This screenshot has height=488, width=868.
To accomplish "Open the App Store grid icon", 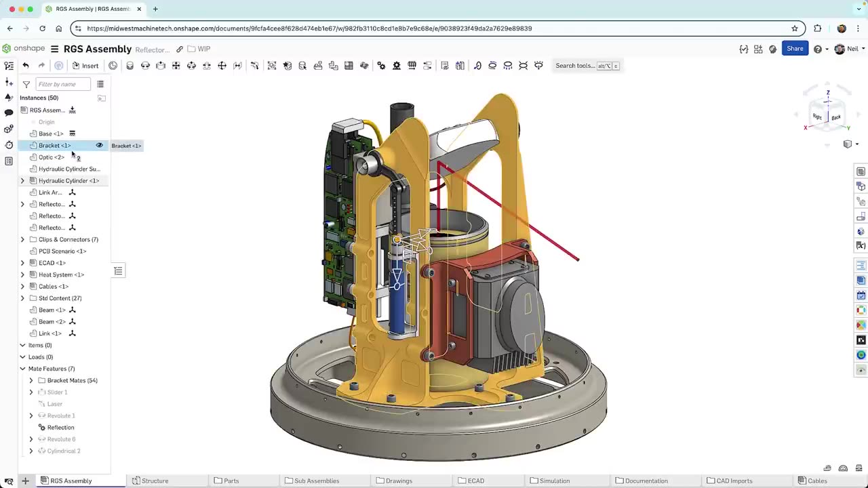I will click(758, 49).
